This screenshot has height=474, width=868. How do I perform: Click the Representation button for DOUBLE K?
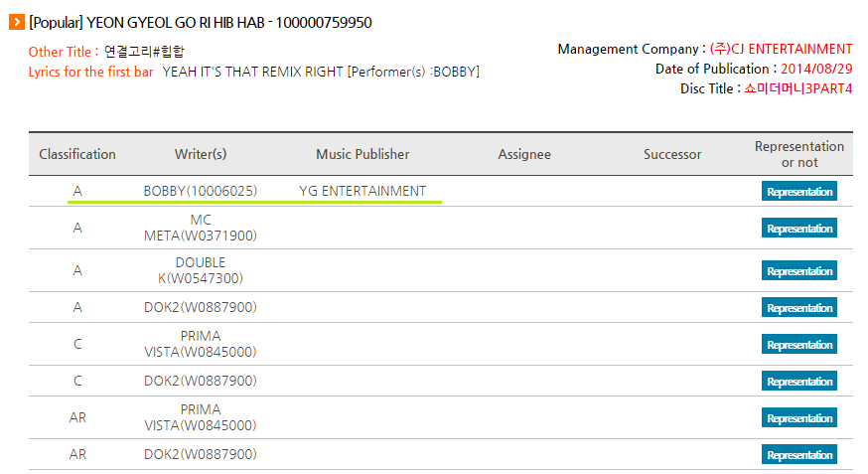798,270
